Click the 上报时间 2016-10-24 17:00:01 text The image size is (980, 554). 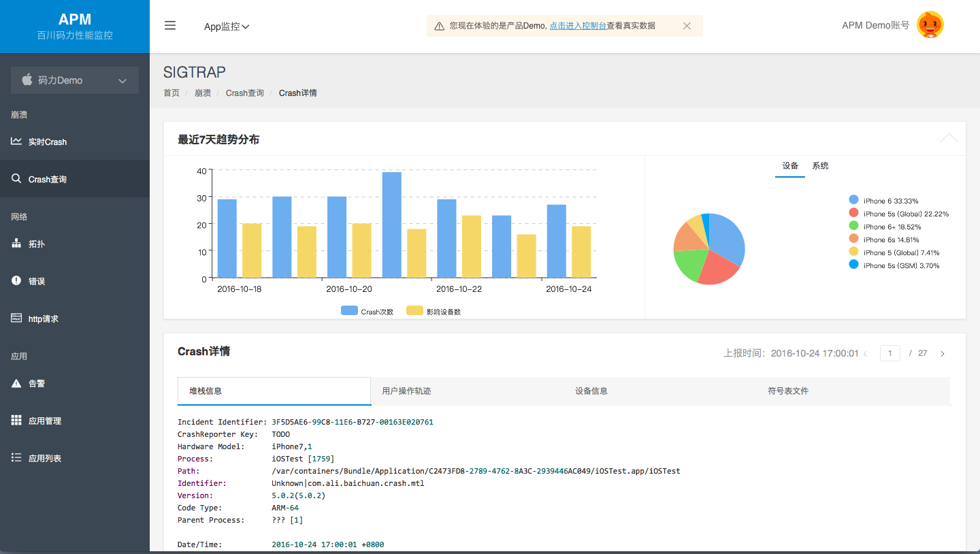(x=791, y=353)
